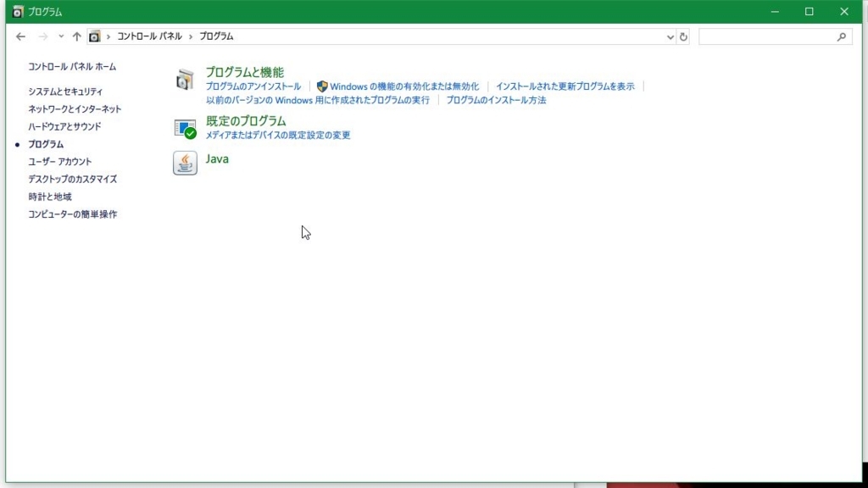
Task: Click the refresh icon beside address bar
Action: tap(683, 37)
